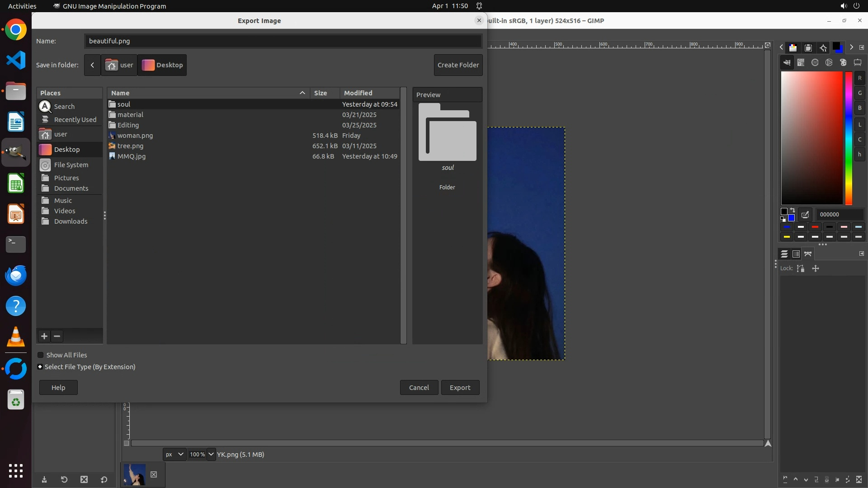Select the CMYK color selector icon

801,63
